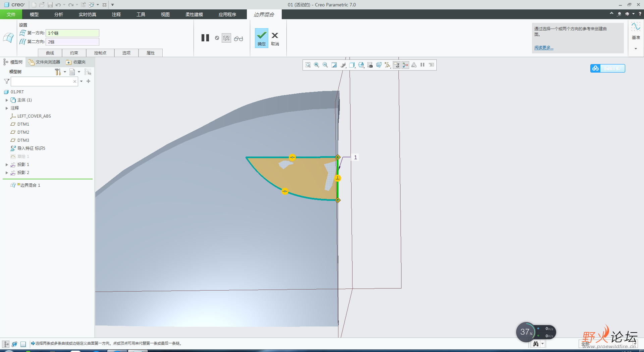Click the windows switch icon in quick access

[91, 5]
